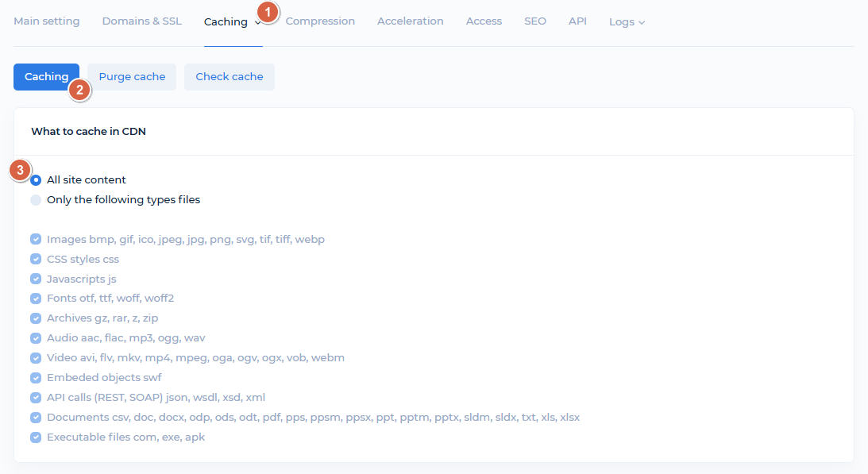This screenshot has height=474, width=868.
Task: Disable Embeded objects swf caching
Action: (36, 377)
